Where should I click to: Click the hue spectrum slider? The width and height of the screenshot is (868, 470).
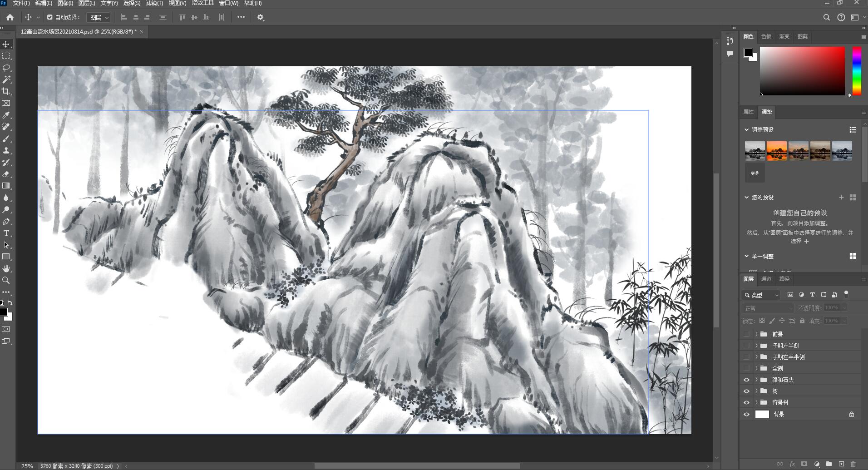[x=857, y=71]
